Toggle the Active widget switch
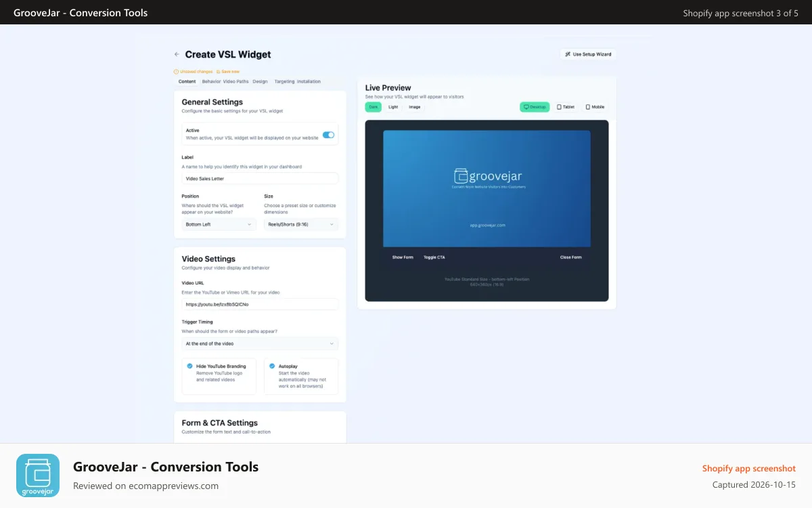 328,135
